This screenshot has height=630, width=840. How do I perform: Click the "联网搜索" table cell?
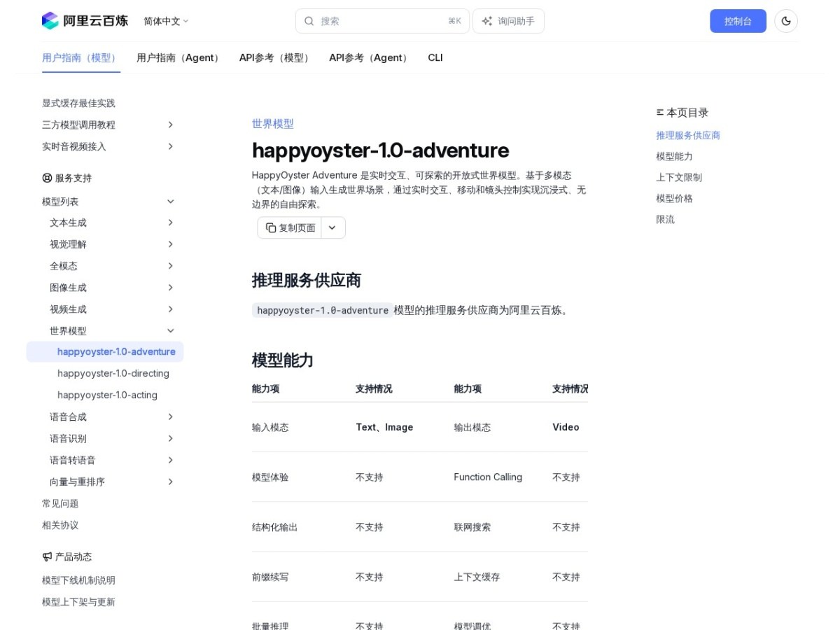tap(472, 527)
